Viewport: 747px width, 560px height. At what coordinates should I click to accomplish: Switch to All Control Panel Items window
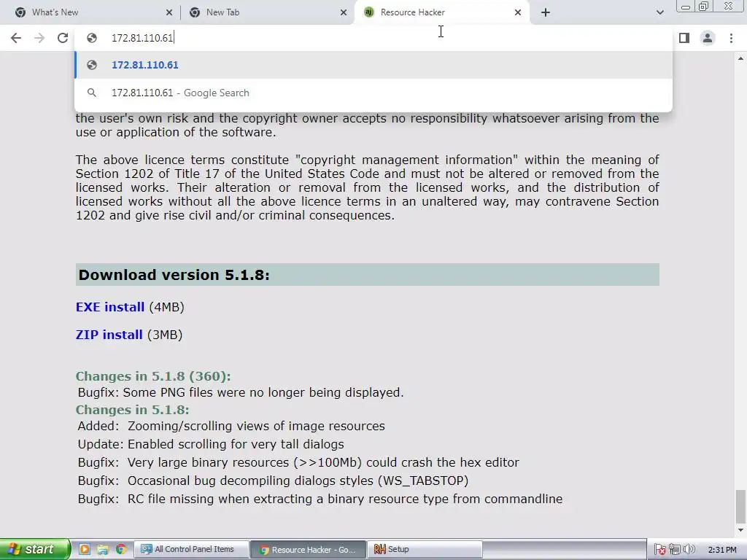tap(191, 549)
